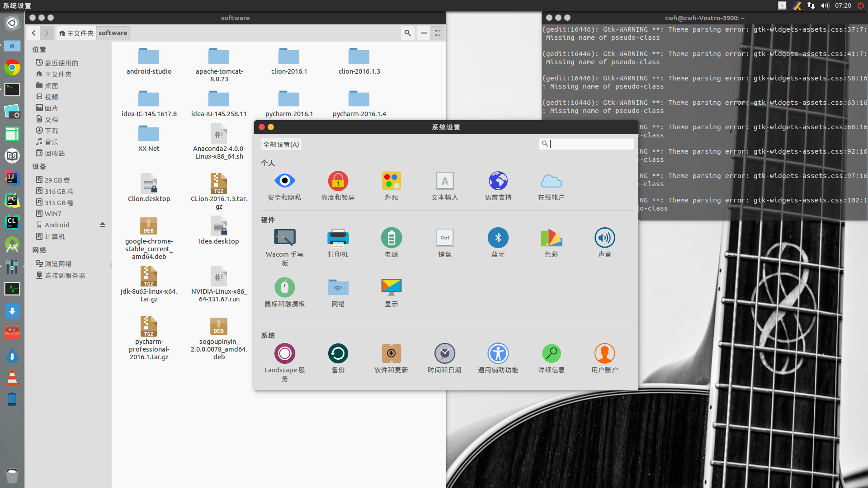Click the file manager search button
This screenshot has width=868, height=488.
coord(408,33)
